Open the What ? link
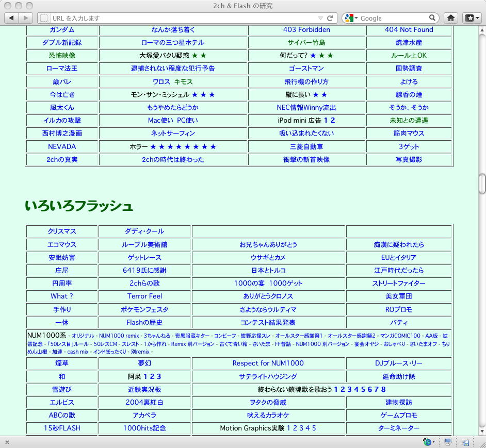The height and width of the screenshot is (448, 486). coord(62,296)
